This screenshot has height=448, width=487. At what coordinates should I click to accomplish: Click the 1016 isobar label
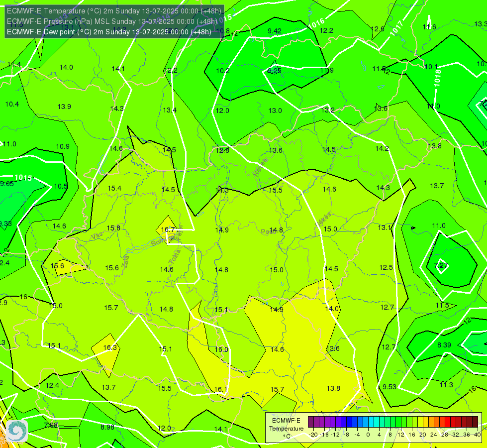coord(317,23)
